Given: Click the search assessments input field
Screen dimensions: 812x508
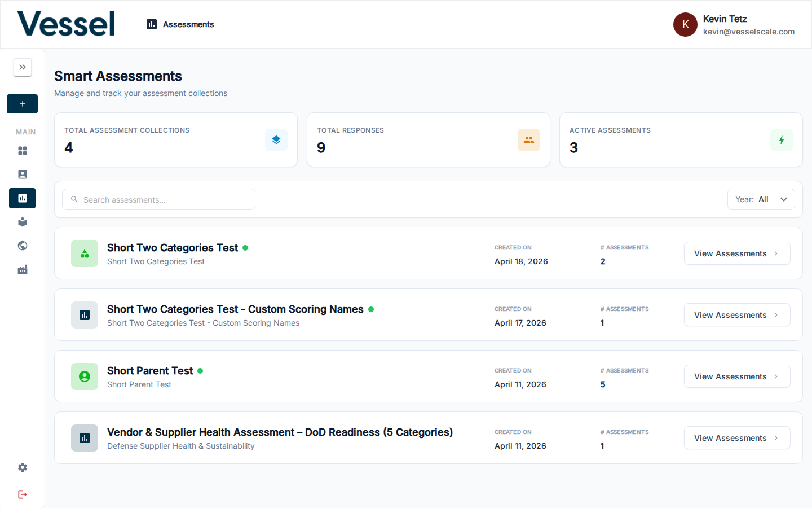Looking at the screenshot, I should coord(158,199).
